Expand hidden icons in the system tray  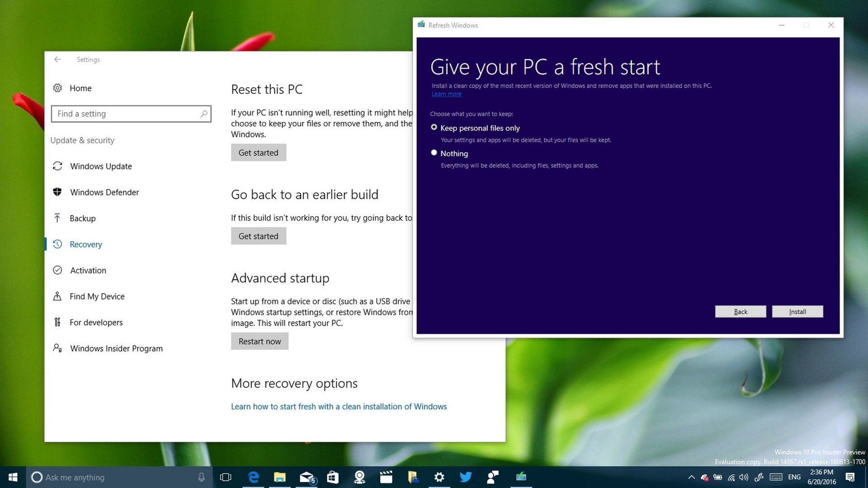[x=691, y=477]
